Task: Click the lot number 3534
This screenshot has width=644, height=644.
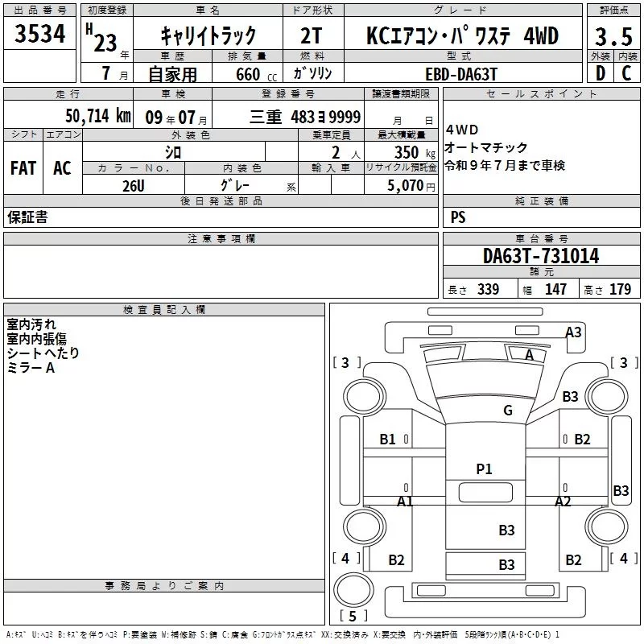Action: (x=39, y=34)
